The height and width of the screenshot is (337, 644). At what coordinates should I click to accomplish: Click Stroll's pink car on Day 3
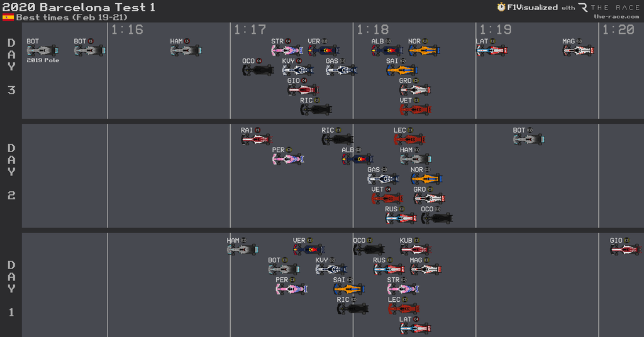[x=287, y=50]
